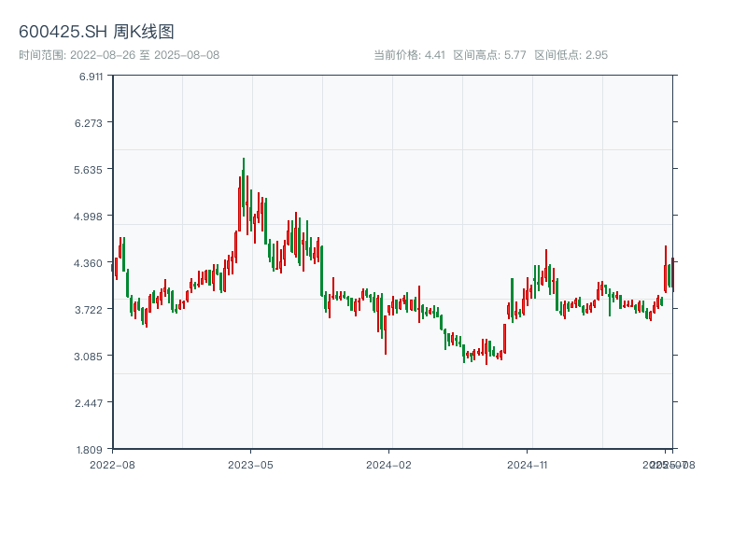
Task: Click the 6.911 y-axis price label
Action: [92, 77]
